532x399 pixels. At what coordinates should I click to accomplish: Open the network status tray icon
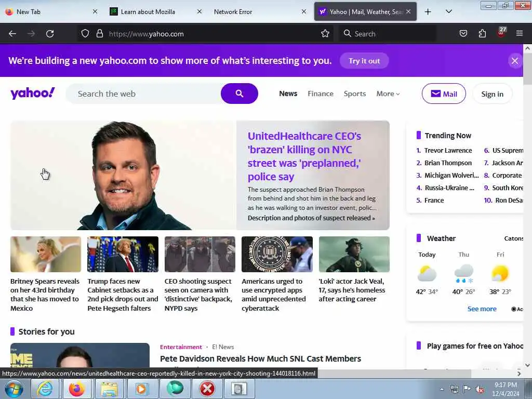pyautogui.click(x=454, y=390)
